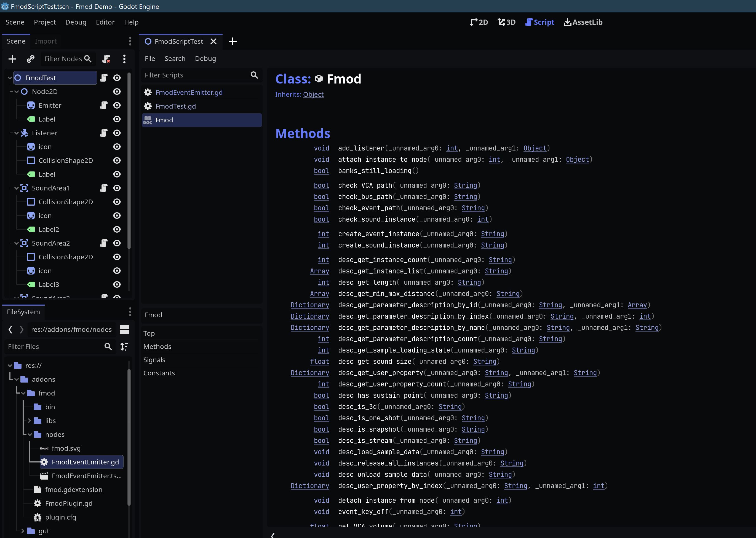Click the Scene tree vertical scrollbar

(x=129, y=161)
